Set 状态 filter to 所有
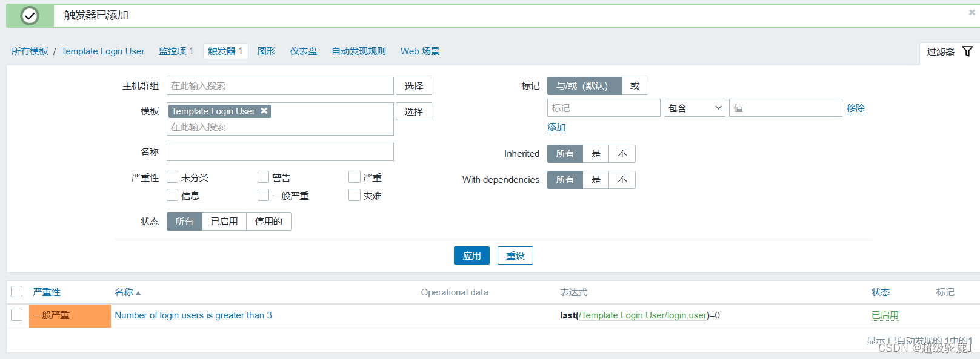The image size is (980, 359). (184, 222)
